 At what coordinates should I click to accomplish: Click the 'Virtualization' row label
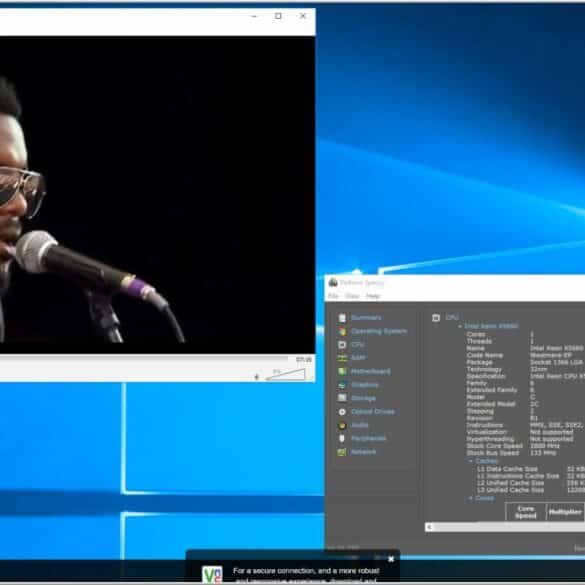487,432
